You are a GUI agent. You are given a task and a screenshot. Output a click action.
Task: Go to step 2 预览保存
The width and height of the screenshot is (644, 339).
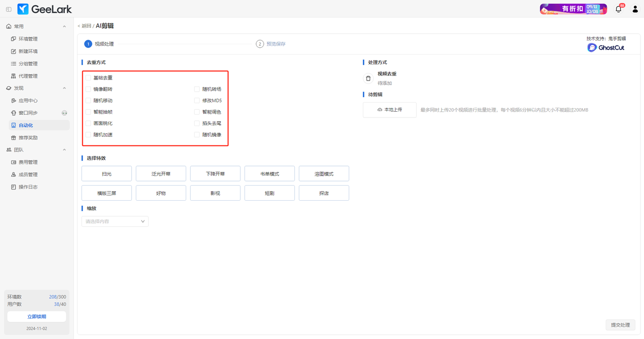271,44
